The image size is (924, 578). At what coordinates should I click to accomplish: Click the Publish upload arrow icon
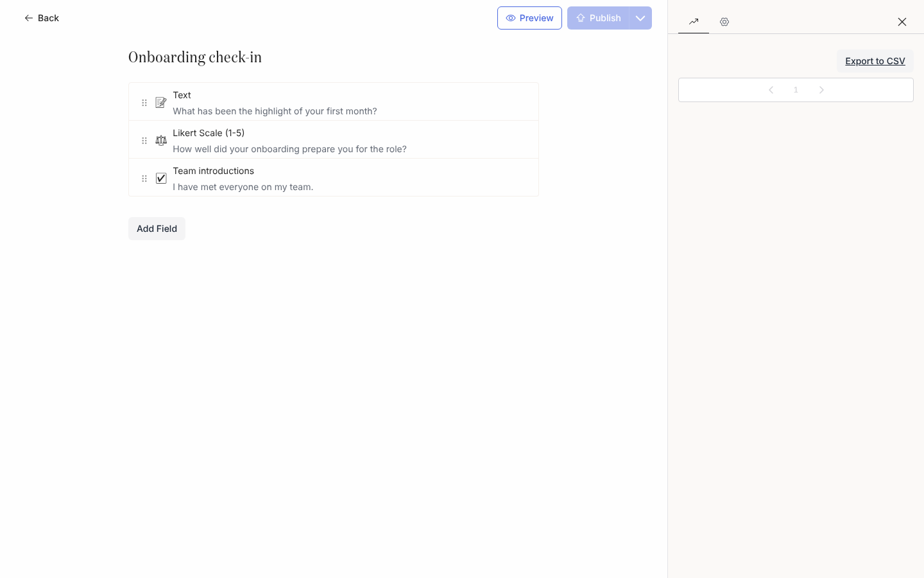tap(581, 18)
